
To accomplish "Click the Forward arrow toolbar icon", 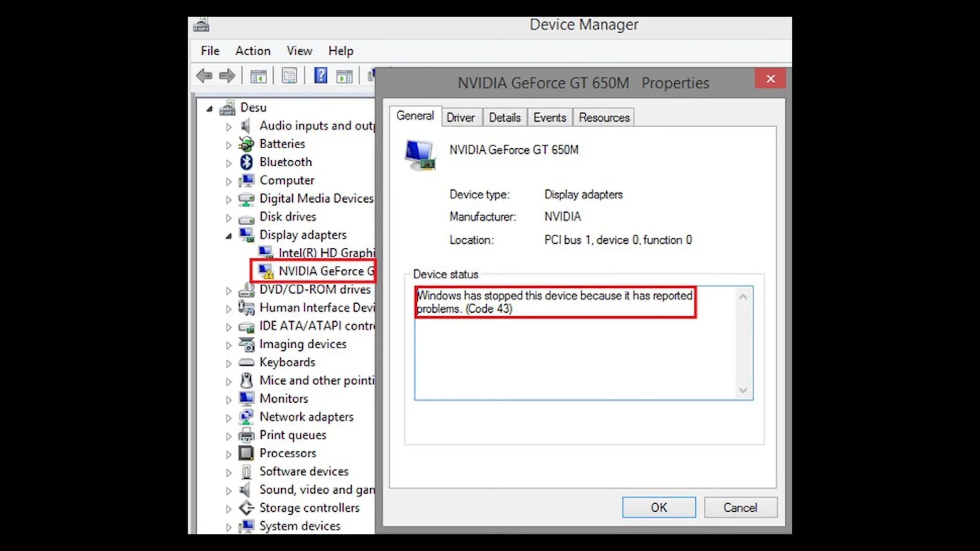I will click(x=227, y=76).
